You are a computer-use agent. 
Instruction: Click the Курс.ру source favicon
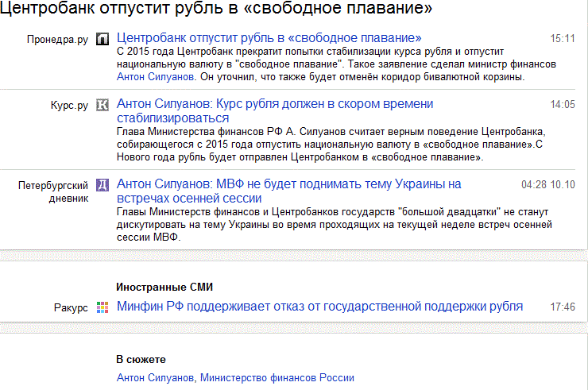click(103, 105)
